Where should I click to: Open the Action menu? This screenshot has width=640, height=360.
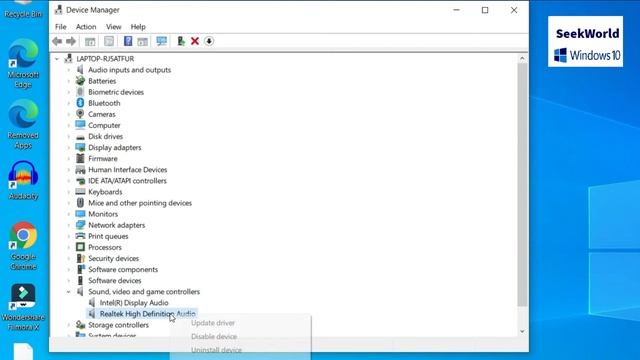pyautogui.click(x=86, y=27)
